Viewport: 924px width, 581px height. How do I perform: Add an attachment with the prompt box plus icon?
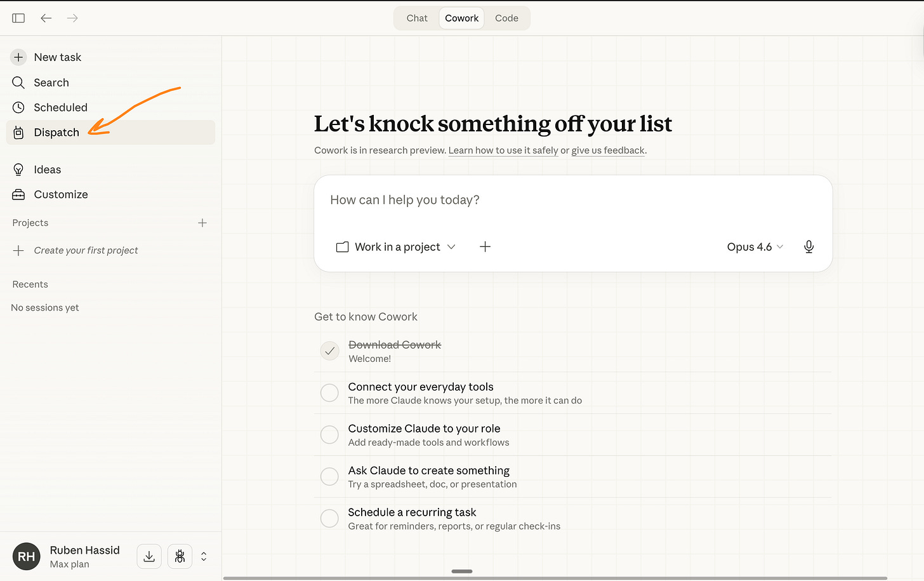point(485,246)
